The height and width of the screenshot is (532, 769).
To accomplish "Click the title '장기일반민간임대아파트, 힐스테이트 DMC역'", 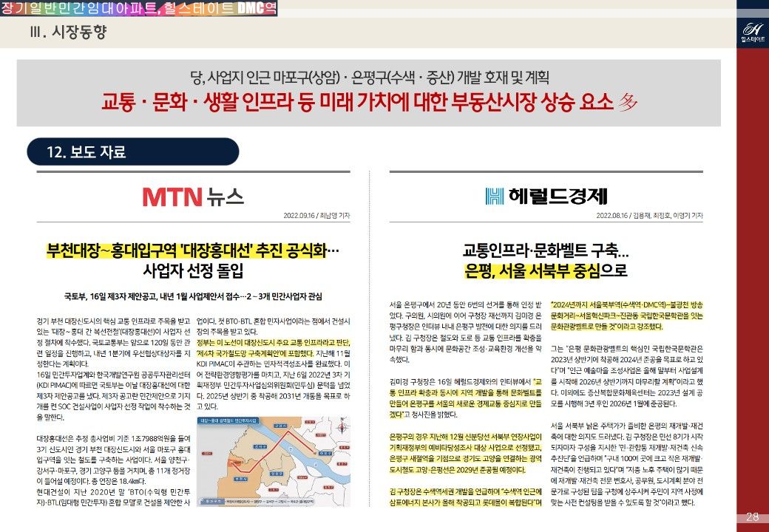I will click(x=138, y=8).
